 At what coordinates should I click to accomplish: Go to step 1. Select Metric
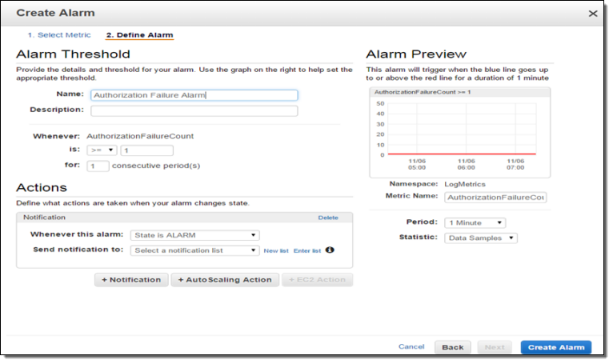point(59,35)
